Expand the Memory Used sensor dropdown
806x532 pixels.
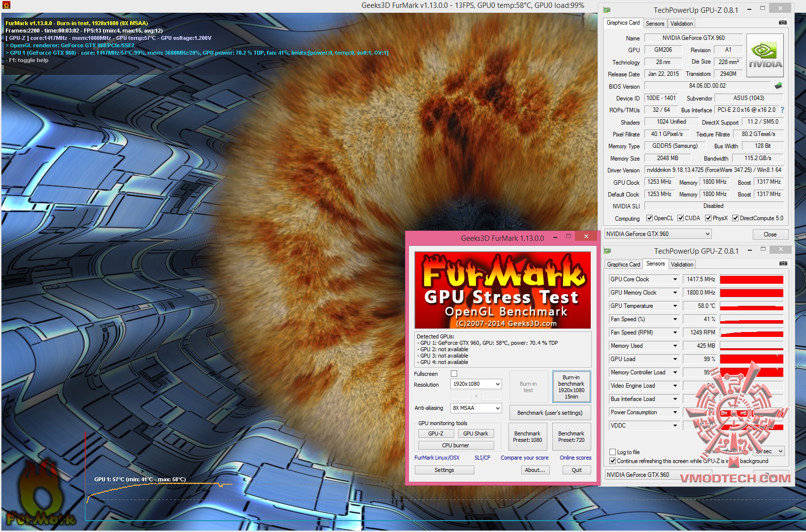click(x=675, y=346)
